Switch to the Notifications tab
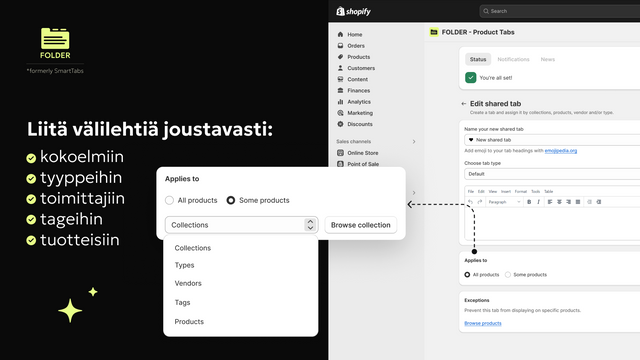Viewport: 640px width, 360px height. tap(513, 59)
